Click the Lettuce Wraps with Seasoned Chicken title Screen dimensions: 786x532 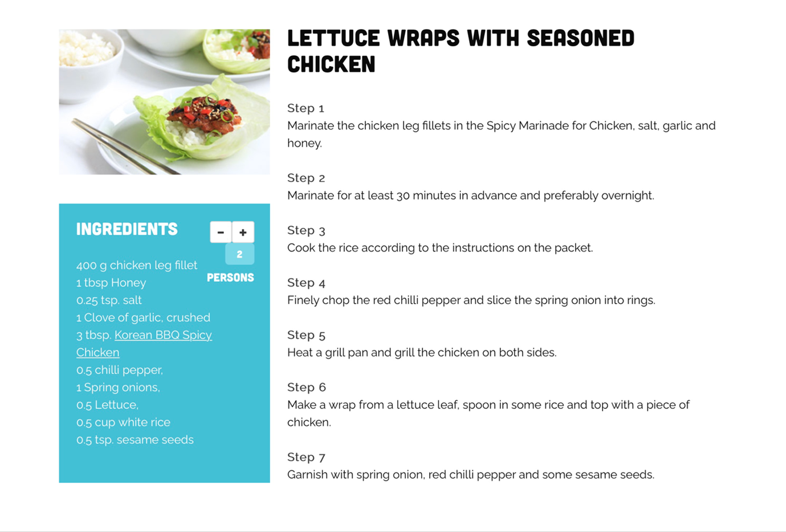tap(460, 51)
